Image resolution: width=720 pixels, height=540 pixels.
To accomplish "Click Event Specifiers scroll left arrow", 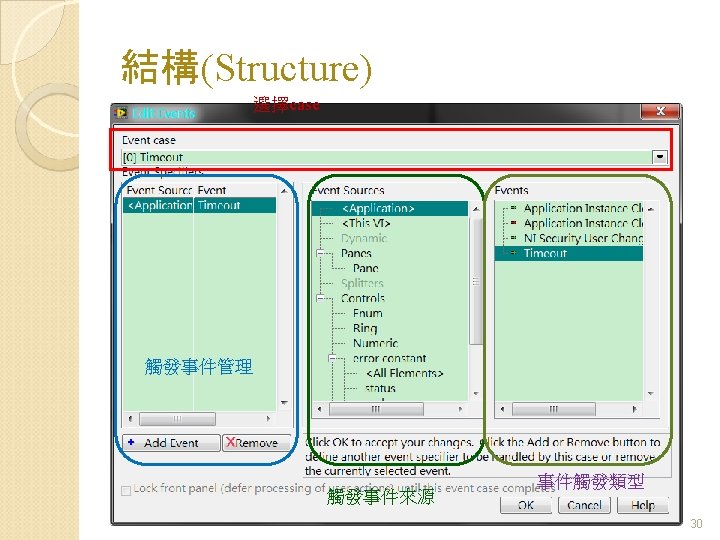I will point(131,419).
